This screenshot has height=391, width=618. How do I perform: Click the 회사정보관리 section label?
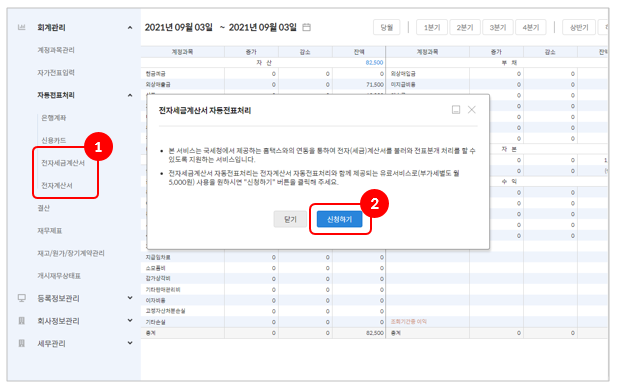coord(58,321)
